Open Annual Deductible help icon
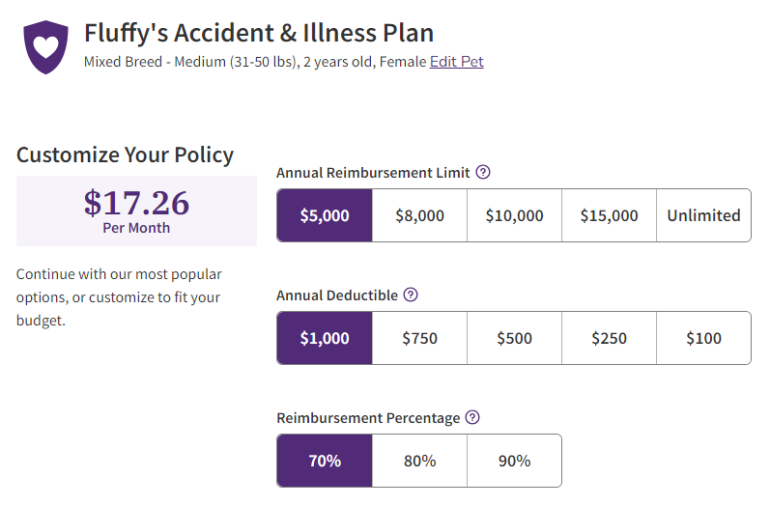The height and width of the screenshot is (506, 770). 410,295
